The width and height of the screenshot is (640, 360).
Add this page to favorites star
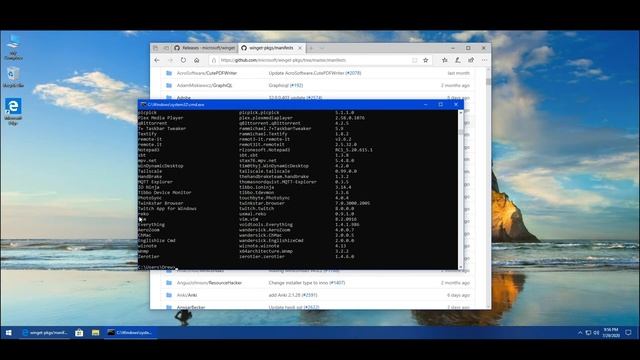click(x=426, y=60)
